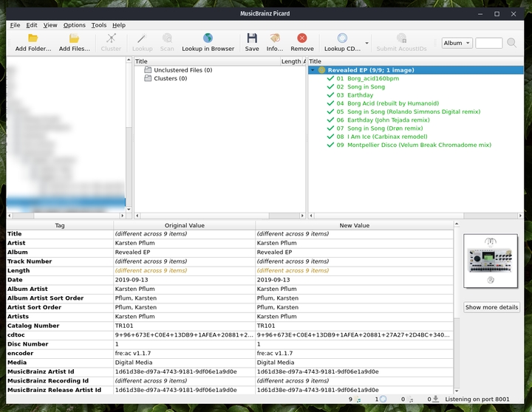Click the status bar albums disc icon
Screen dimensions: 532x412
(x=383, y=399)
